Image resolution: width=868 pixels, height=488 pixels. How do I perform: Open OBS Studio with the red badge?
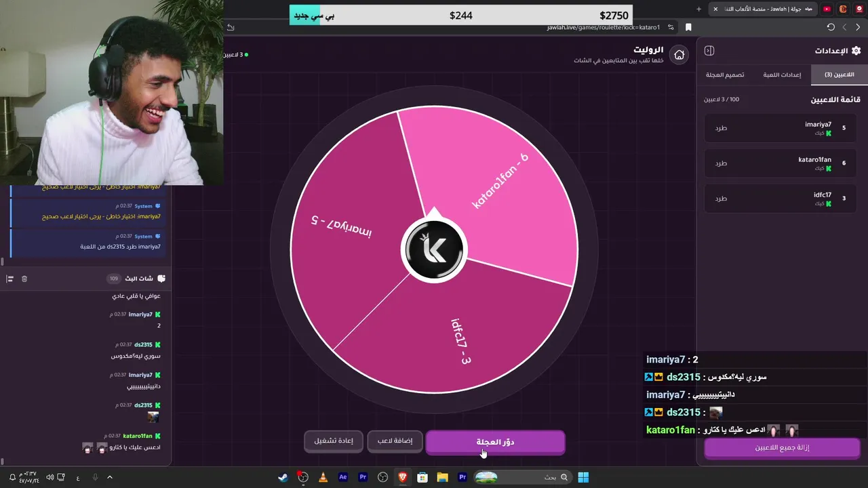pyautogui.click(x=302, y=477)
